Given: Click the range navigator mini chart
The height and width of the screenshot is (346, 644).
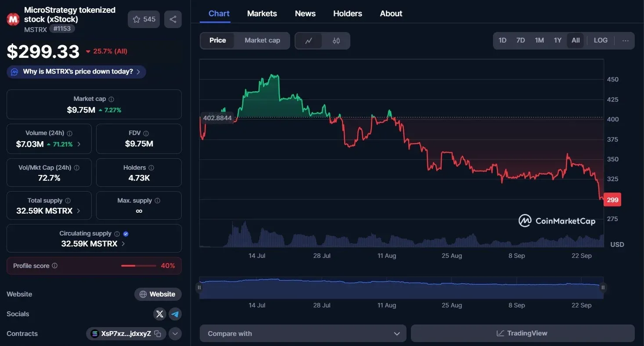Looking at the screenshot, I should coord(401,288).
